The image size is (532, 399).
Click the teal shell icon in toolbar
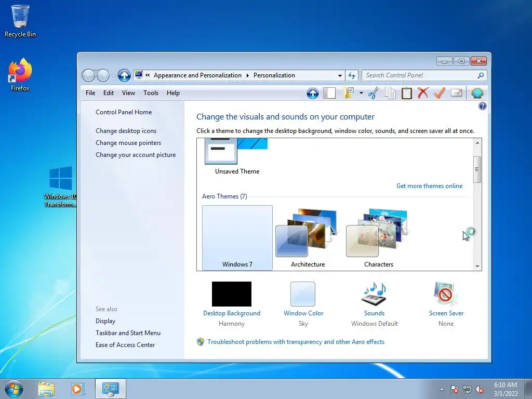477,93
